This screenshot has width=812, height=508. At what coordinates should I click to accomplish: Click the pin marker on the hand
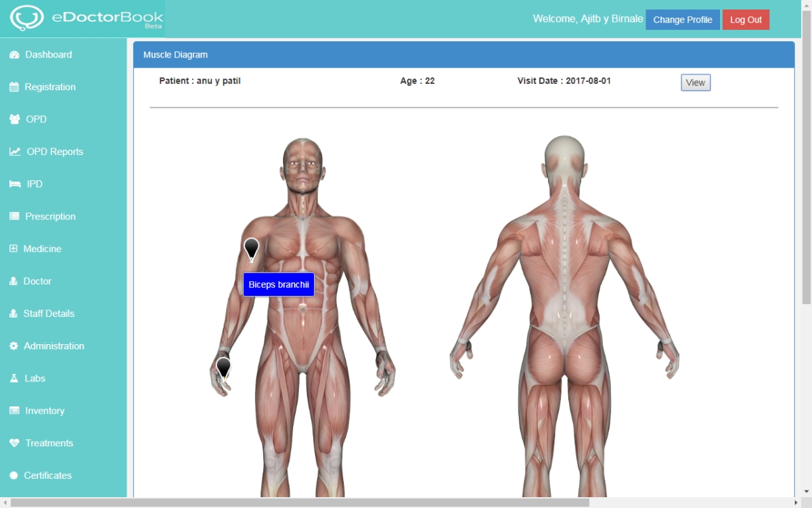tap(223, 368)
